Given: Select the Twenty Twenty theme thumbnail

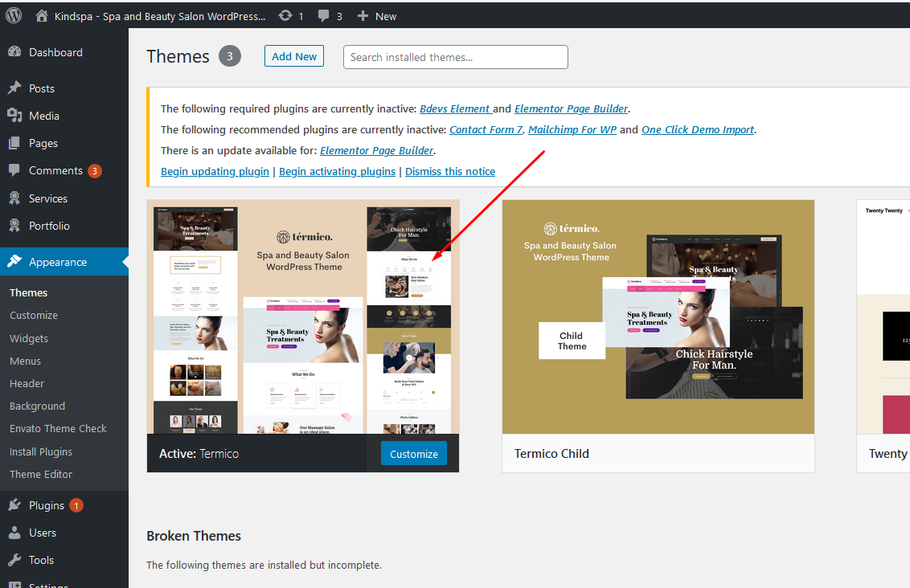Looking at the screenshot, I should point(883,317).
